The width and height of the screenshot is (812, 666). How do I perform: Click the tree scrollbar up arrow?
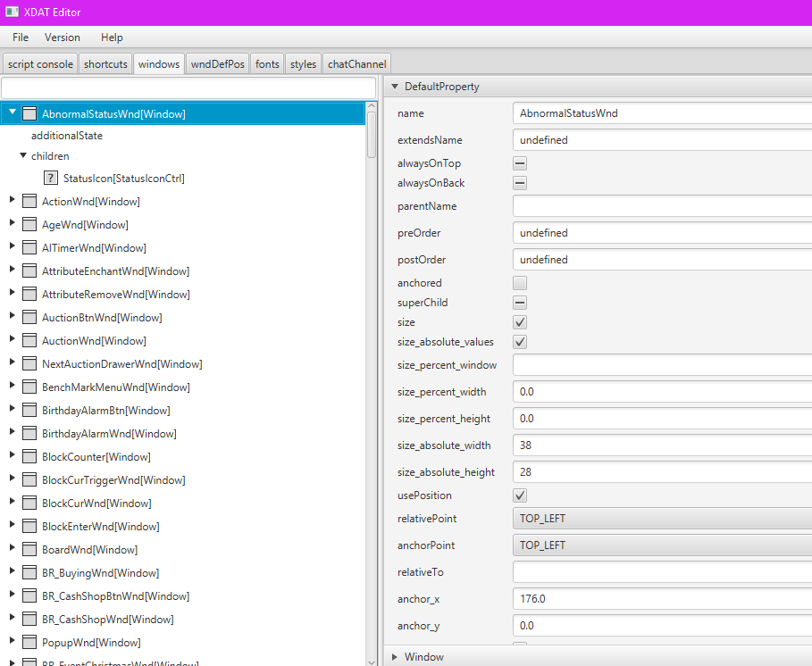point(372,105)
